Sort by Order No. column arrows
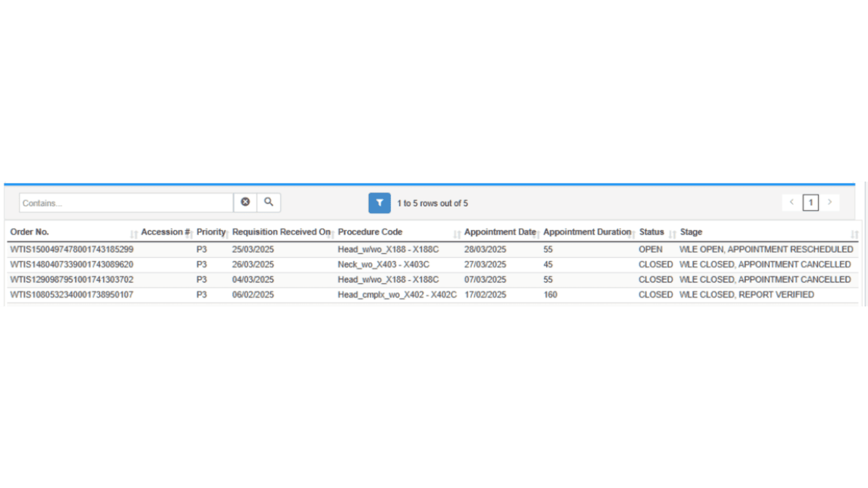This screenshot has width=868, height=488. click(x=133, y=234)
